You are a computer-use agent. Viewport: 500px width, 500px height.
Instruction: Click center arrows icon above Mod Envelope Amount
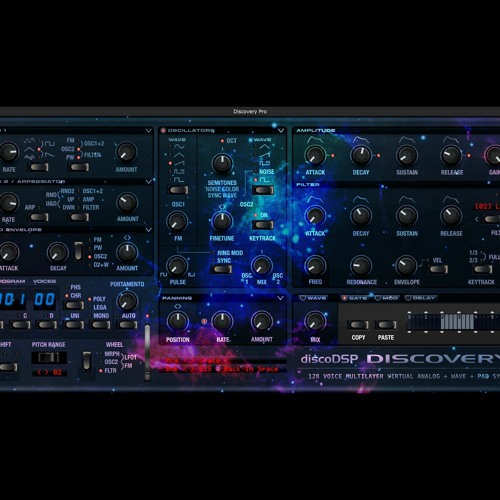pyautogui.click(x=127, y=238)
